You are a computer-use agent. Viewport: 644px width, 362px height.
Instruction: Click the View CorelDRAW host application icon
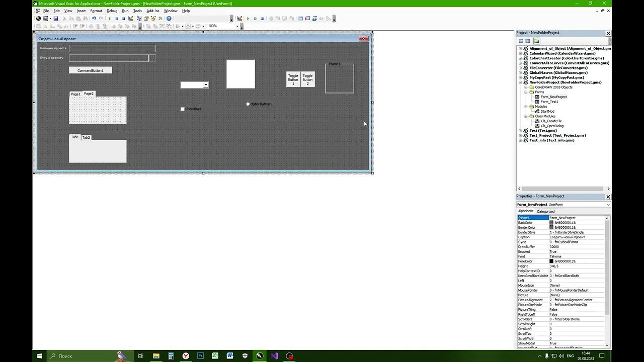[38, 19]
